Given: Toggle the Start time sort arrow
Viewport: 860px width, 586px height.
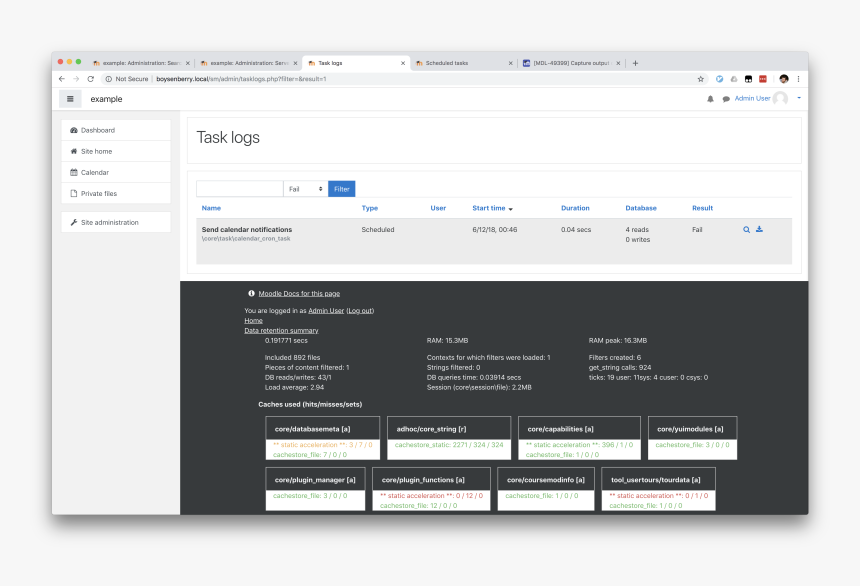Looking at the screenshot, I should [511, 209].
